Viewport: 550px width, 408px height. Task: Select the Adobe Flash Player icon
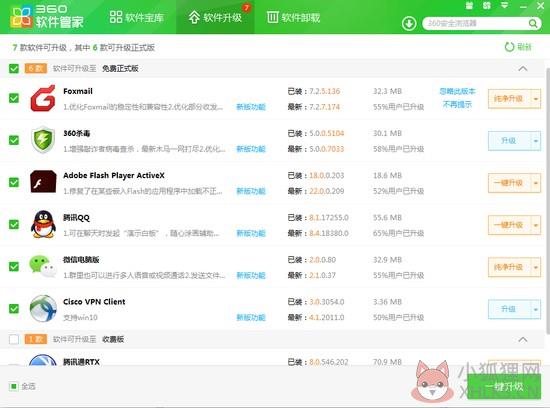tap(43, 182)
